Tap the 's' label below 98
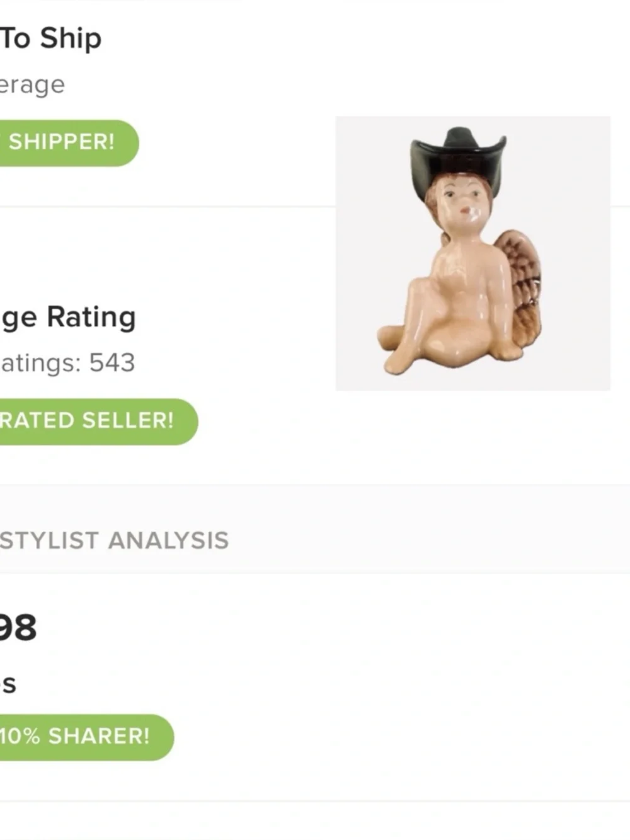 (8, 684)
